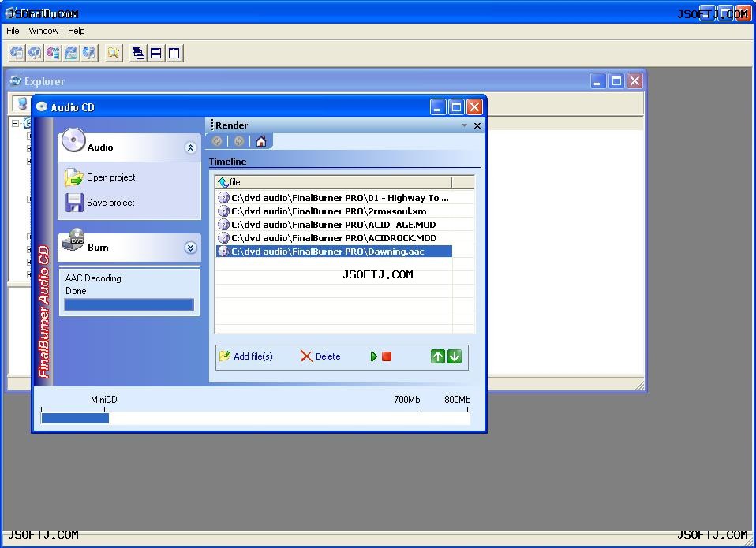Close the Audio CD window
Image resolution: width=756 pixels, height=548 pixels.
pos(474,107)
